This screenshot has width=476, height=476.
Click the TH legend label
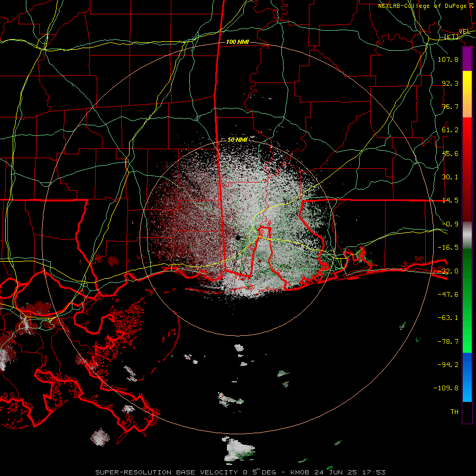tap(454, 411)
